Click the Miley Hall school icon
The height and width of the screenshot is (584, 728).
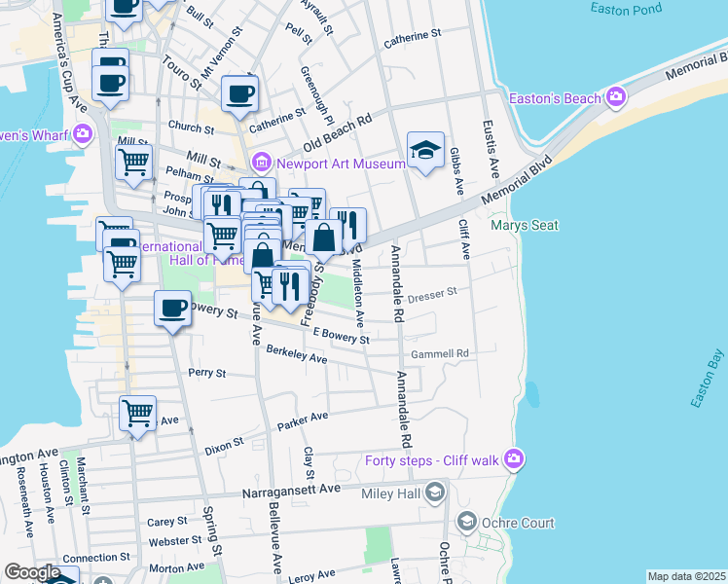tap(435, 493)
